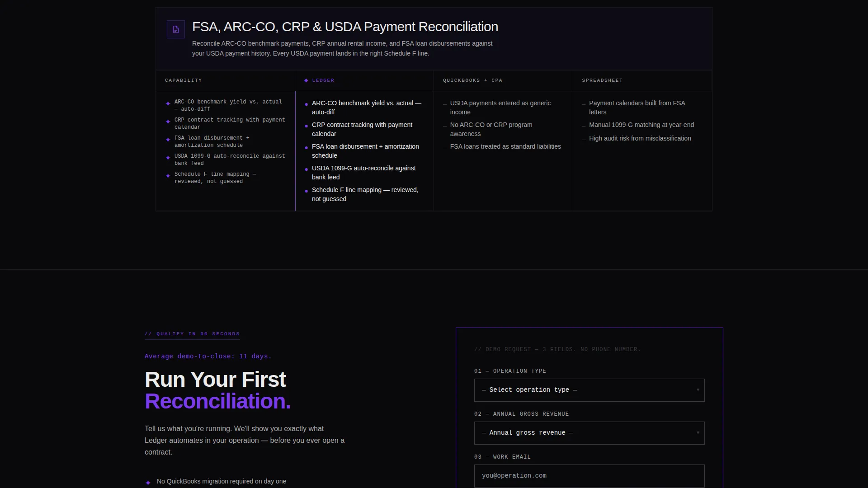Click the diamond icon next to LEDGER header
Screen dimensions: 868x488
coord(306,80)
